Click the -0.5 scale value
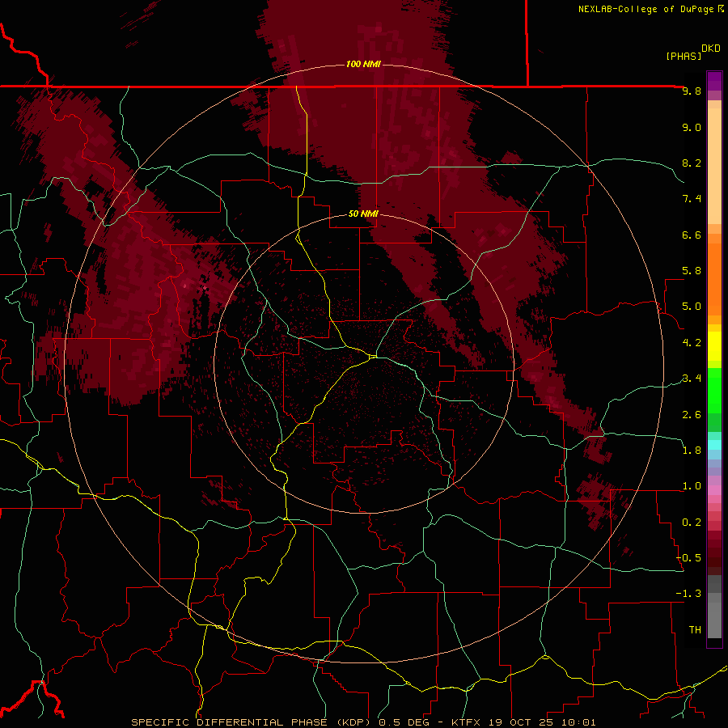 click(688, 558)
